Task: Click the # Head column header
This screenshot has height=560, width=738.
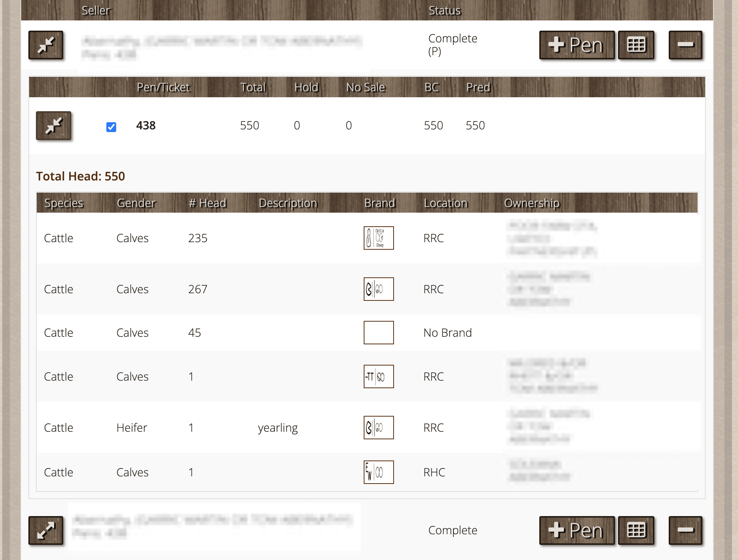Action: (x=207, y=203)
